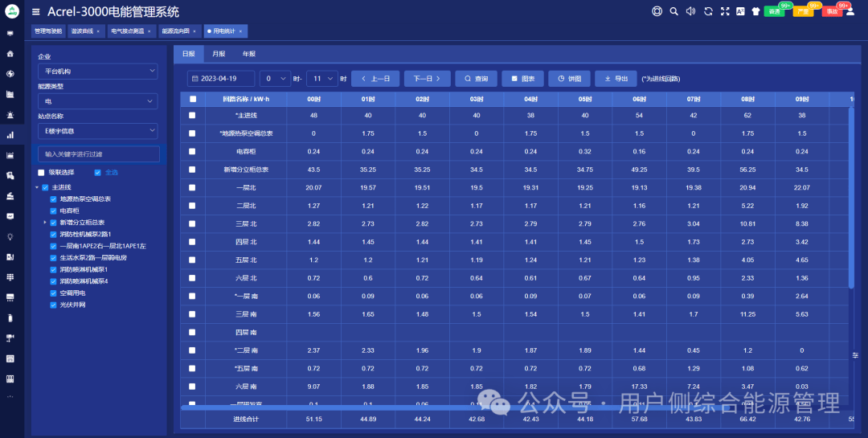The width and height of the screenshot is (868, 438).
Task: Open the theme T-shirt icon
Action: pos(755,11)
